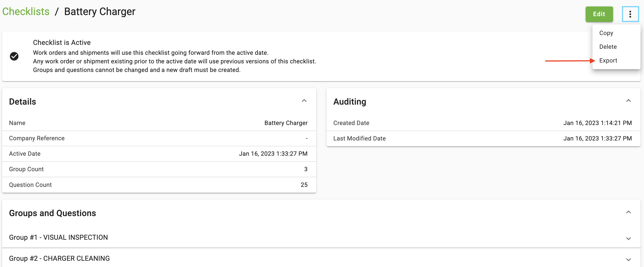Image resolution: width=644 pixels, height=267 pixels.
Task: Click the Active Date value
Action: (273, 154)
